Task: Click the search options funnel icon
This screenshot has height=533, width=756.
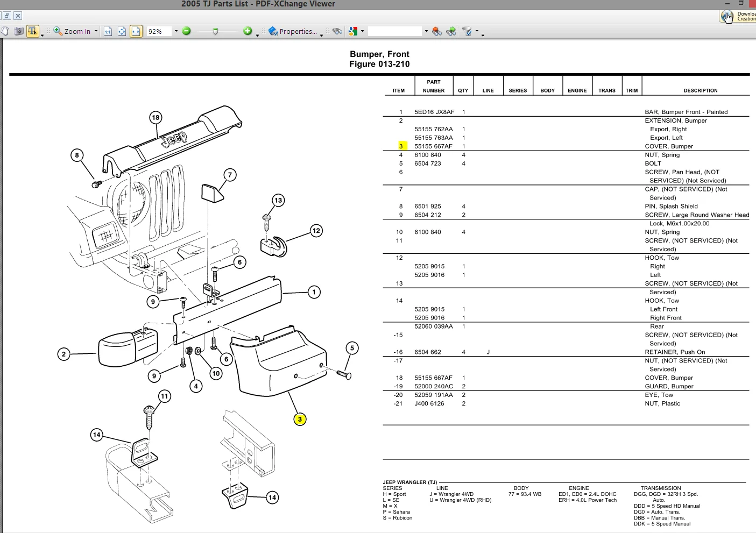Action: (467, 31)
